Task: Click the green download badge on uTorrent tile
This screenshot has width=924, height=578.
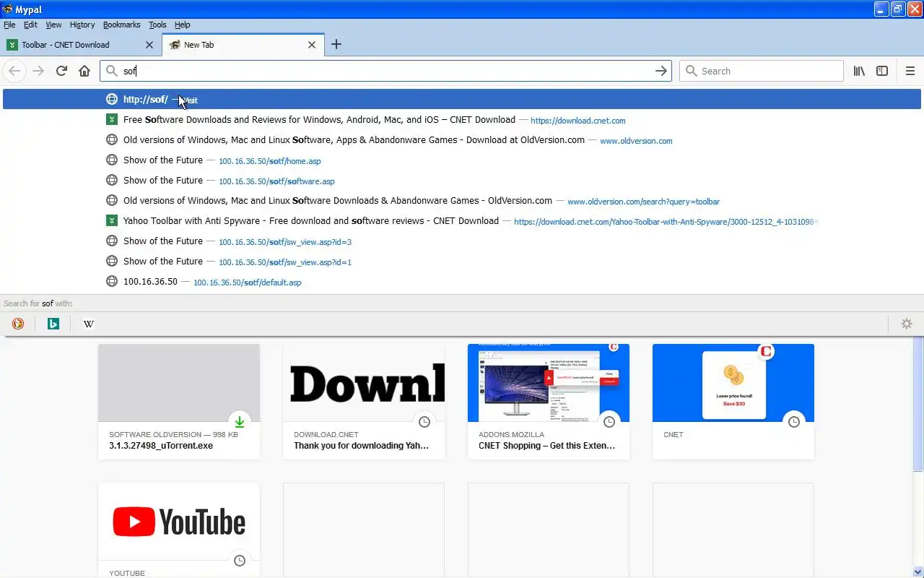Action: pos(240,422)
